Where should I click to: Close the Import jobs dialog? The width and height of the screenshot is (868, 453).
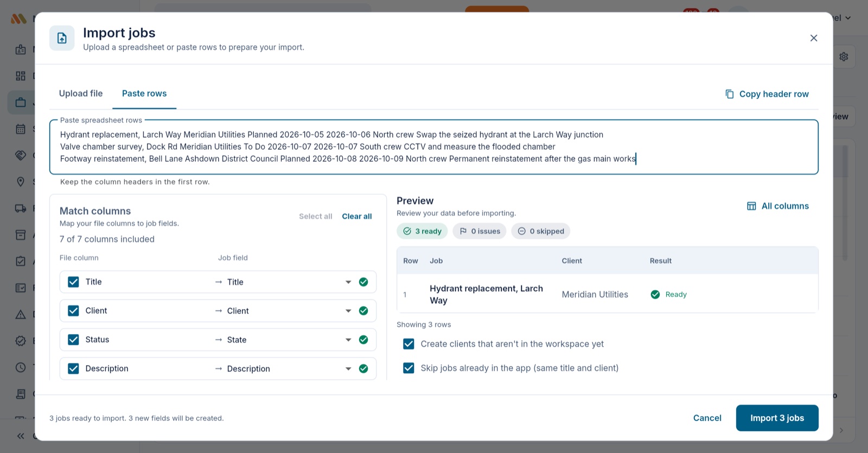pos(814,38)
